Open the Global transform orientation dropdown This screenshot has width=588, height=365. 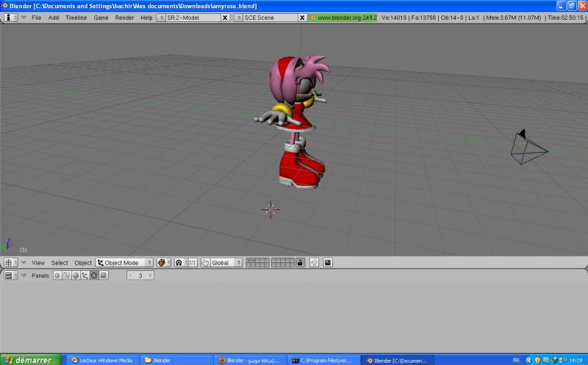tap(226, 263)
